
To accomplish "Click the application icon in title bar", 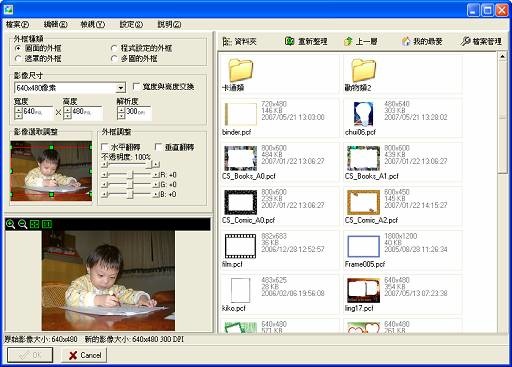I will pyautogui.click(x=8, y=10).
